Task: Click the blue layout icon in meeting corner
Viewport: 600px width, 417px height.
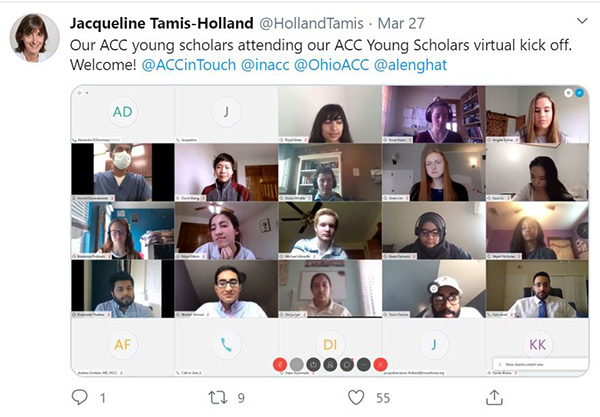Action: [579, 93]
